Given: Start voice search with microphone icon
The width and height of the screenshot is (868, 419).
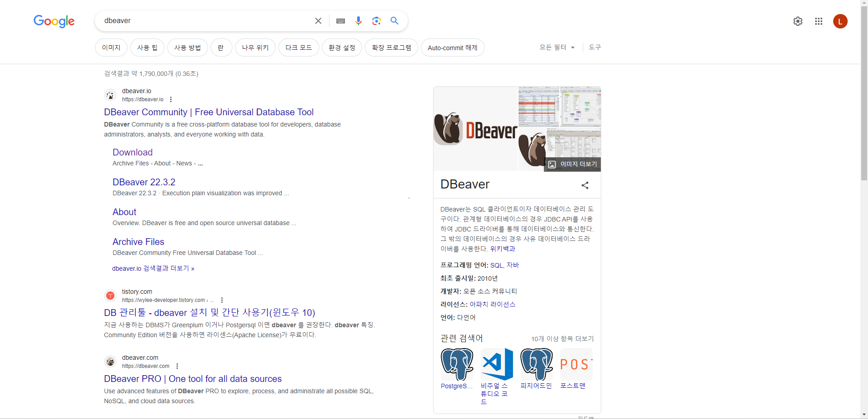Looking at the screenshot, I should (359, 21).
